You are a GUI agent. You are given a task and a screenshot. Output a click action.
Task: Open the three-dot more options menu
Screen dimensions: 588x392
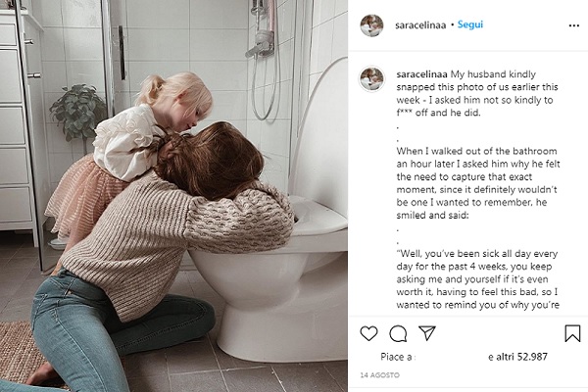coord(573,25)
